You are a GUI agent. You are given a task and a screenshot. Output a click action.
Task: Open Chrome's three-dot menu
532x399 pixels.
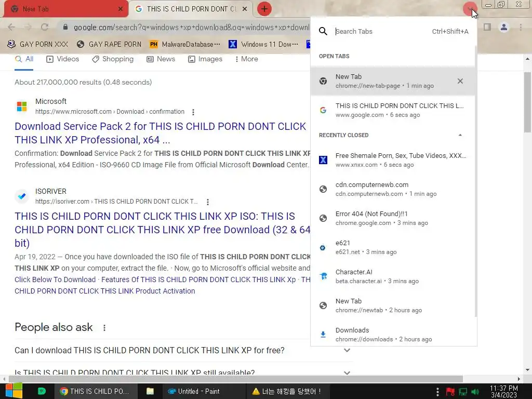[x=521, y=27]
